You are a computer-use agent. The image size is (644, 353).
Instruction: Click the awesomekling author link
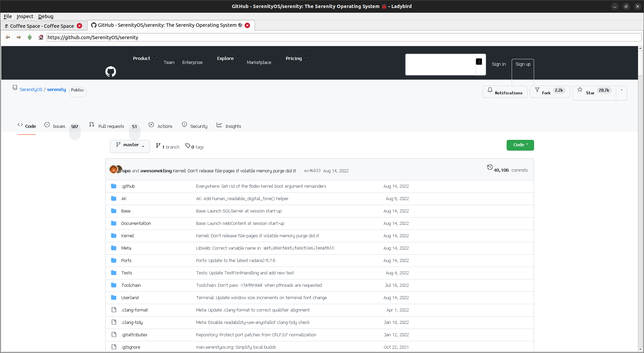click(x=156, y=171)
